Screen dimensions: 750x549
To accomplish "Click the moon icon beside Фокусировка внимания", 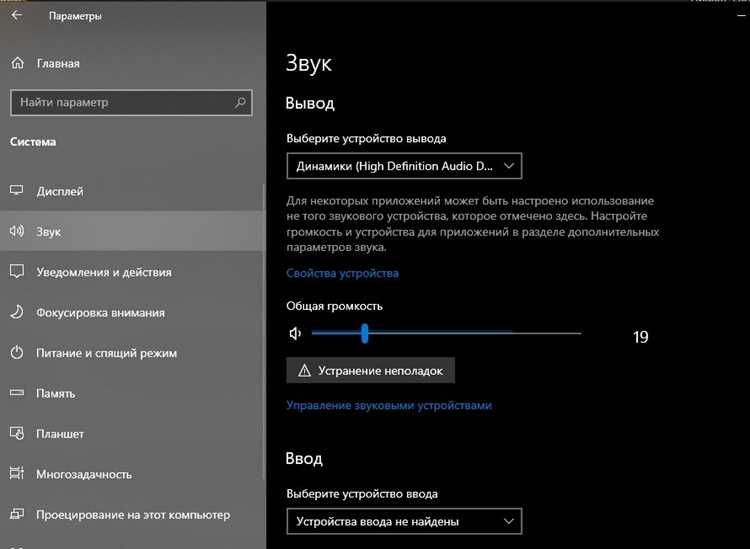I will click(x=17, y=312).
